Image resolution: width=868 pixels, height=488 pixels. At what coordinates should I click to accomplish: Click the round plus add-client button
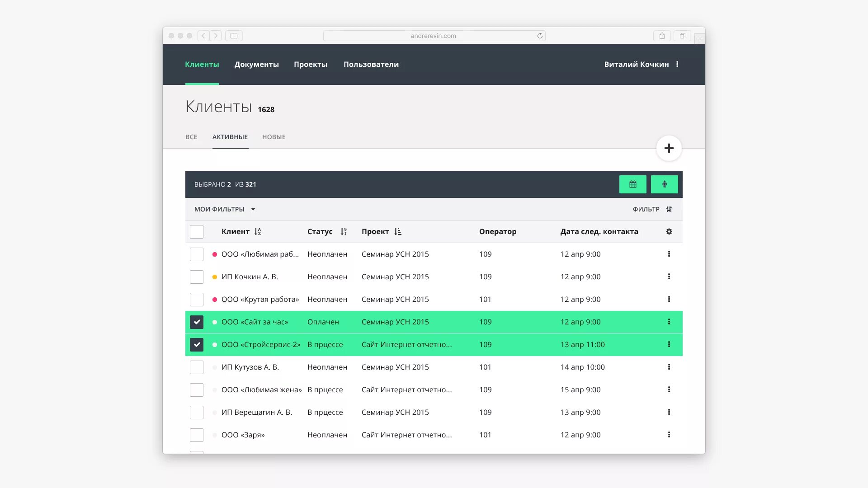point(669,148)
